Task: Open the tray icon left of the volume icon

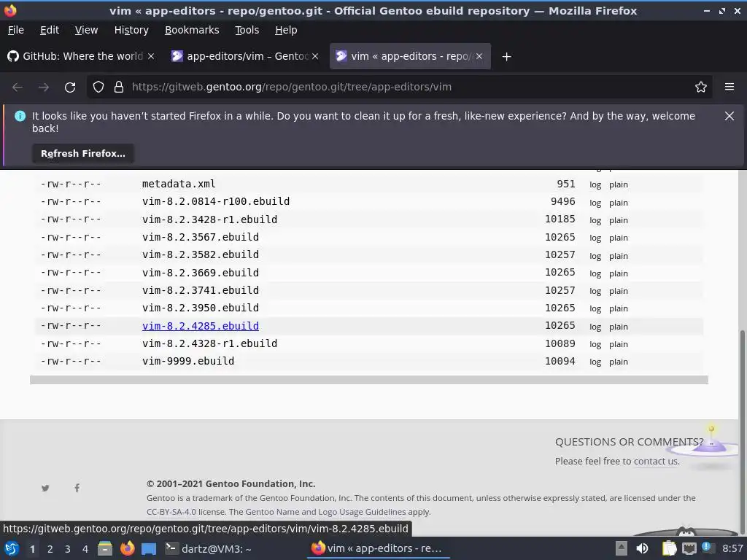Action: click(x=622, y=548)
